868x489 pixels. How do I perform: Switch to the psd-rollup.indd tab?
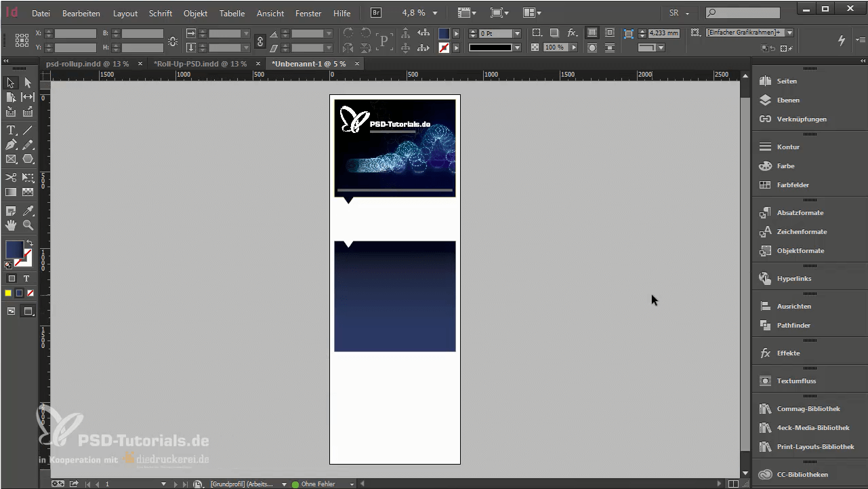tap(87, 63)
